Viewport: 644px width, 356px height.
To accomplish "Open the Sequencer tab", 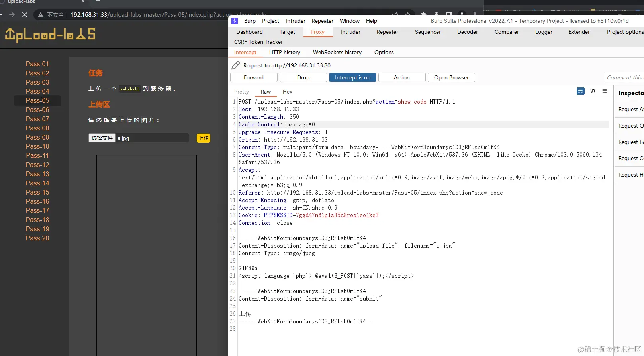I will point(428,32).
